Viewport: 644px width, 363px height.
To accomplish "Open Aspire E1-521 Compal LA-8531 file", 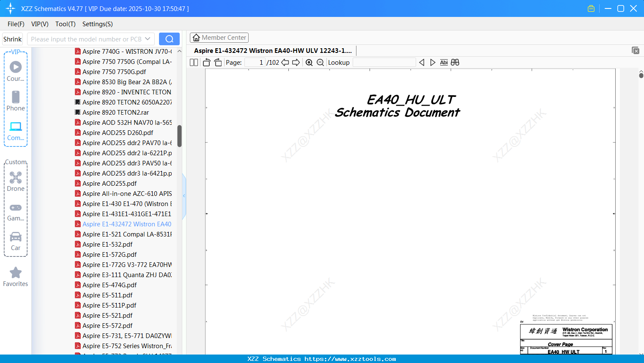I will coord(123,234).
